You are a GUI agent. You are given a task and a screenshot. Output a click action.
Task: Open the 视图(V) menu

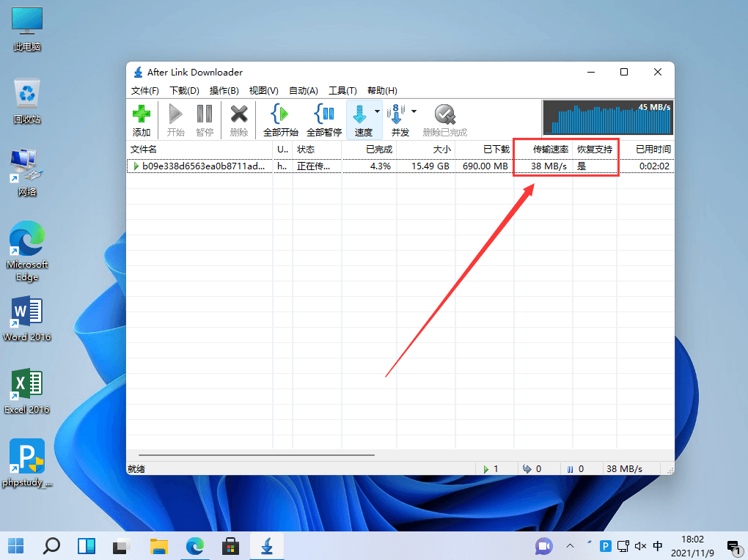tap(263, 91)
